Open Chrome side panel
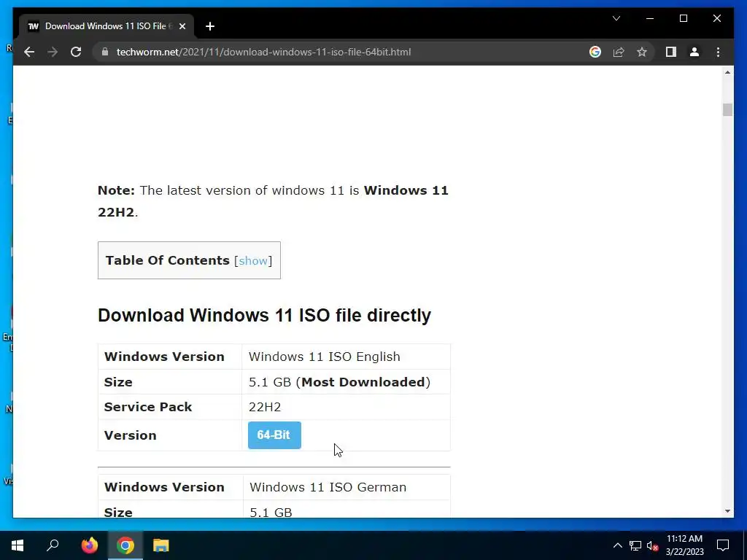747x560 pixels. click(x=671, y=52)
